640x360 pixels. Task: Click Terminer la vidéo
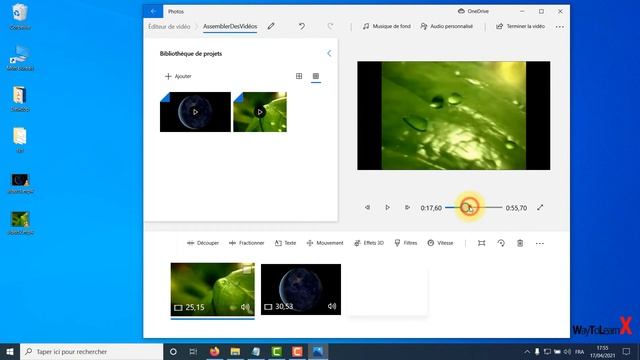click(520, 27)
